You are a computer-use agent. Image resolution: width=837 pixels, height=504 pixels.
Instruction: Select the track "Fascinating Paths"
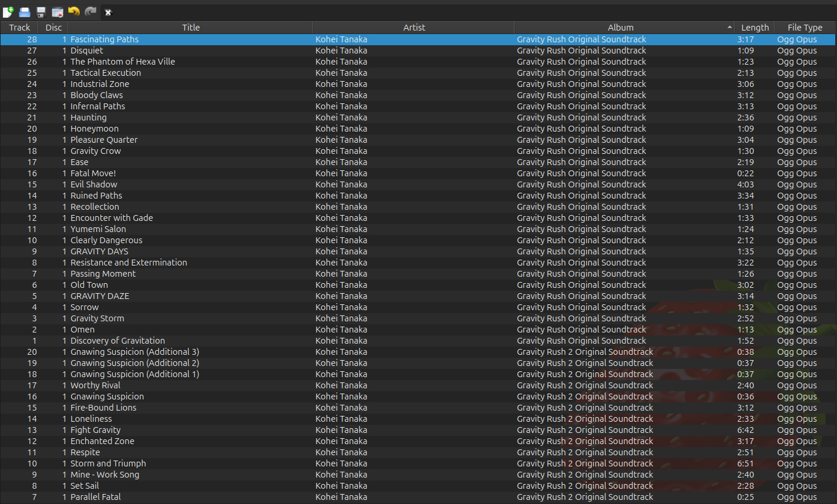coord(105,39)
